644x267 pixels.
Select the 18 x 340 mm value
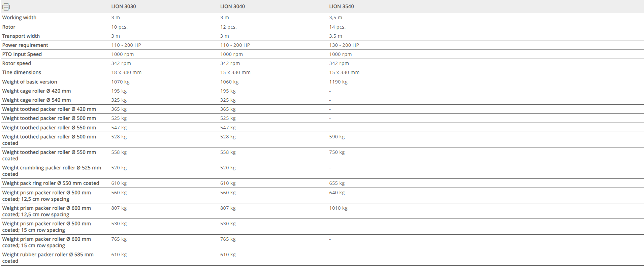coord(126,72)
